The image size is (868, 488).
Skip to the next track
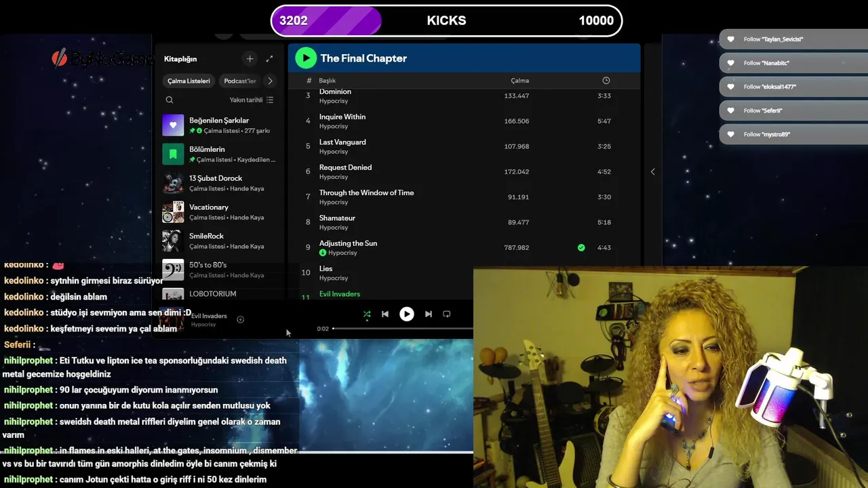[429, 314]
